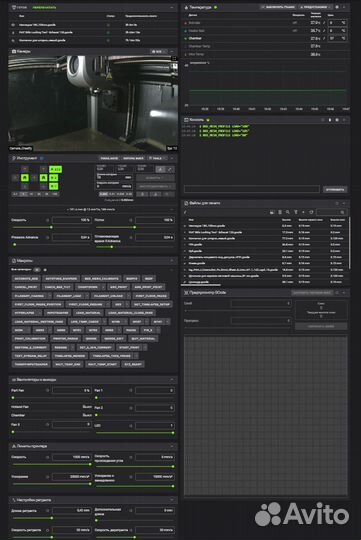Collapse the Камера panel
Screen dimensions: 361x540
point(172,51)
